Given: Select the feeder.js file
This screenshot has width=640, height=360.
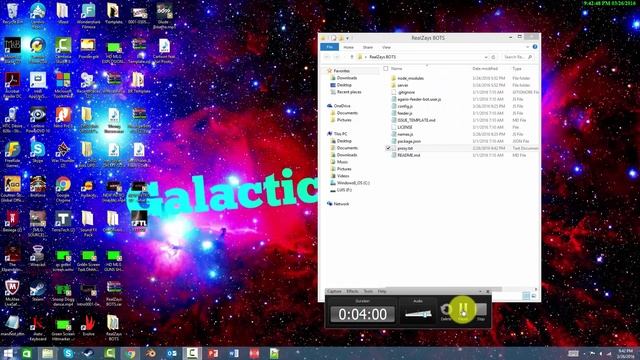Looking at the screenshot, I should click(x=404, y=113).
